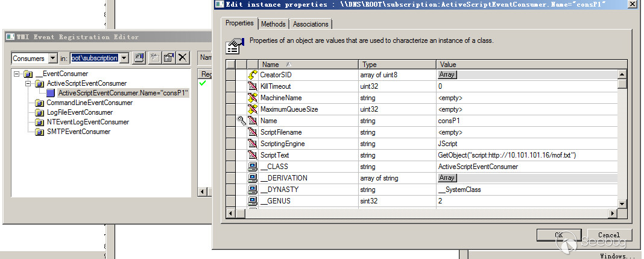Select SMTPEventConsumer in the tree
The image size is (644, 259).
coord(78,132)
